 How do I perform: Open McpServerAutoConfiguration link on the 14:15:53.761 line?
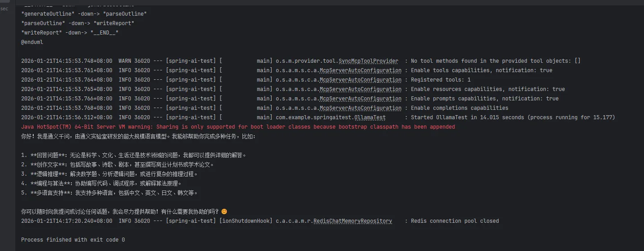(x=360, y=70)
